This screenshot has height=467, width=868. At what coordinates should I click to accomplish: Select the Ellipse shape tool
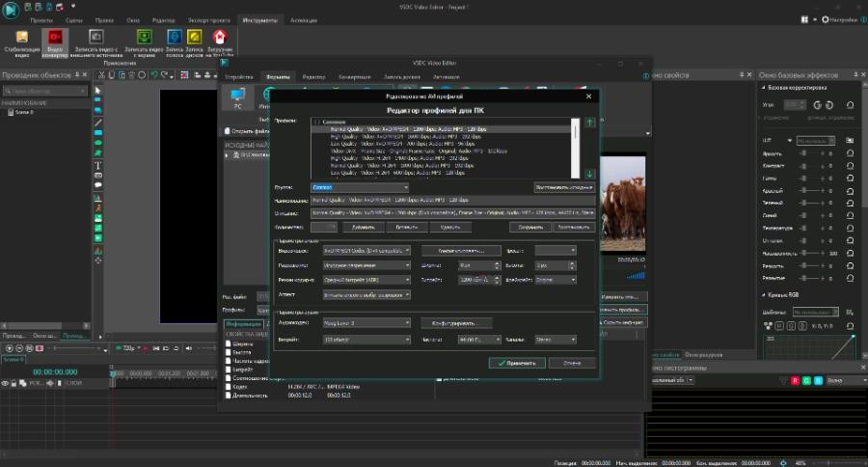[x=98, y=143]
